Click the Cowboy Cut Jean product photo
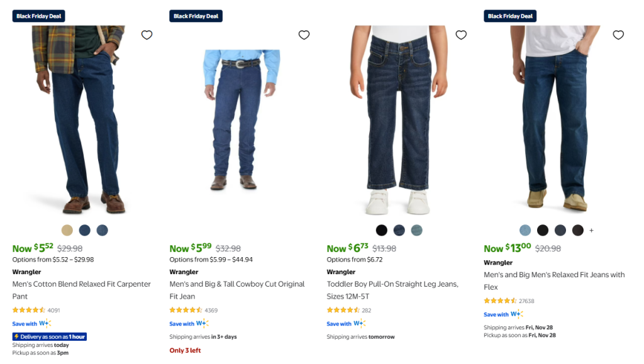Image resolution: width=644 pixels, height=364 pixels. tap(241, 119)
